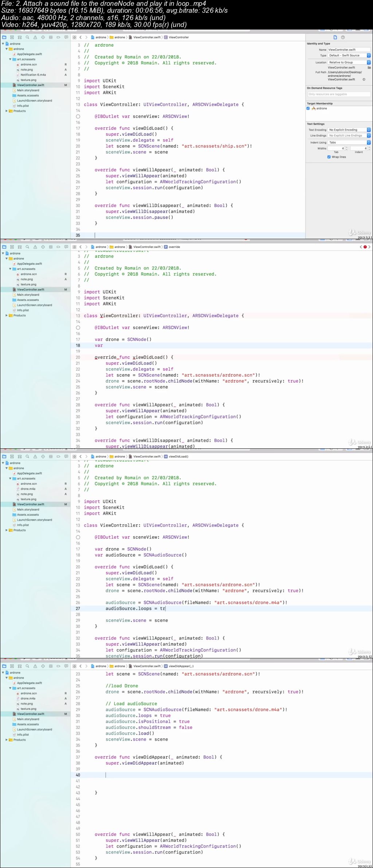Open the File inspector icon in inspector panel
373x868 pixels.
(335, 37)
